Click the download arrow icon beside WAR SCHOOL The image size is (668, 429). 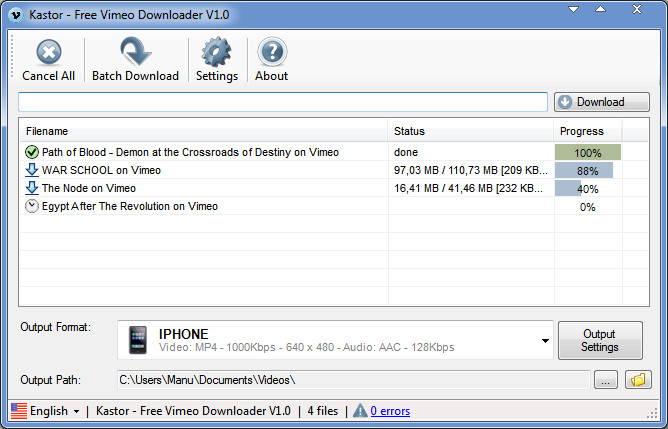32,170
